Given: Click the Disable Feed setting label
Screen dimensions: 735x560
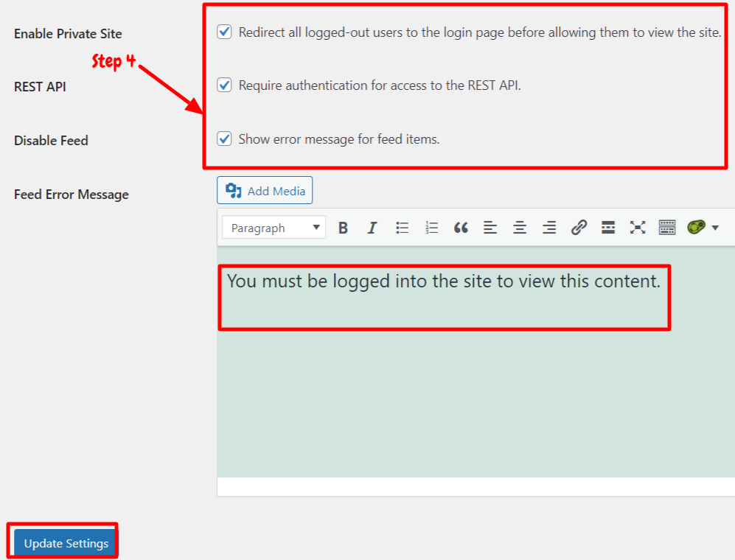Looking at the screenshot, I should (51, 141).
